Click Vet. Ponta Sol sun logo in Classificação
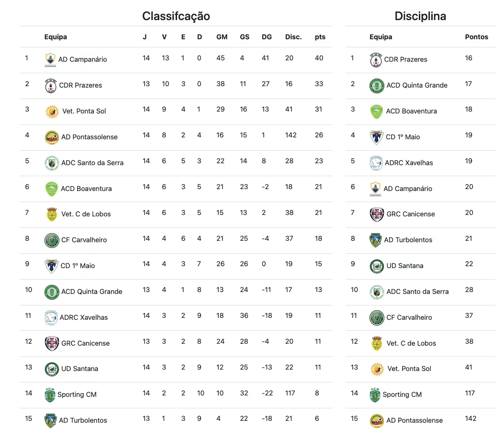Screen dimensions: 504x439 tap(52, 112)
